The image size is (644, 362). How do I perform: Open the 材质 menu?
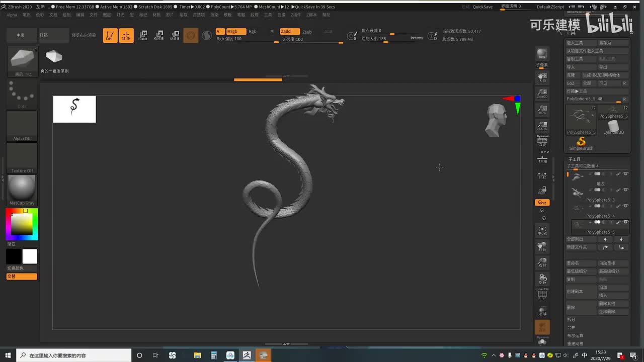156,15
